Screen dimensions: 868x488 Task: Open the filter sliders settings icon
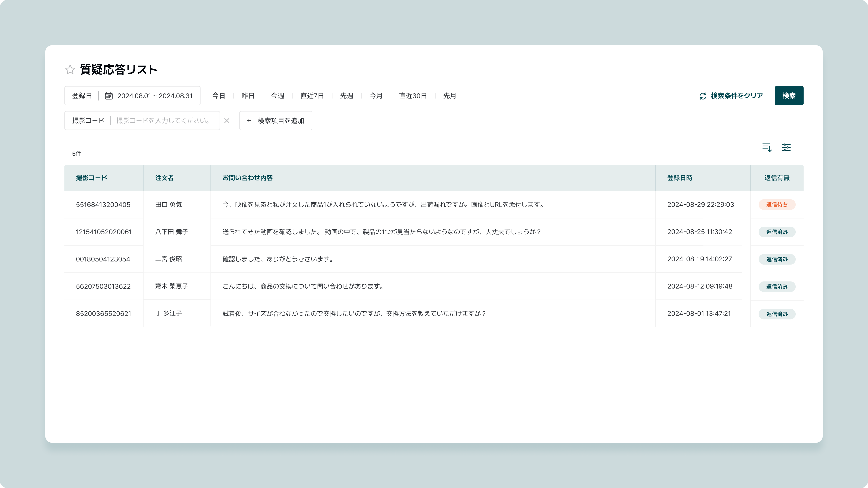(786, 148)
